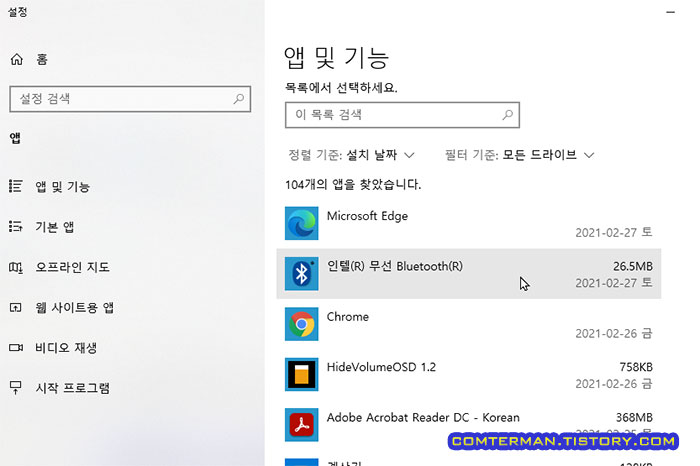Click the 26.5MB size value
Image resolution: width=700 pixels, height=466 pixels.
point(633,266)
